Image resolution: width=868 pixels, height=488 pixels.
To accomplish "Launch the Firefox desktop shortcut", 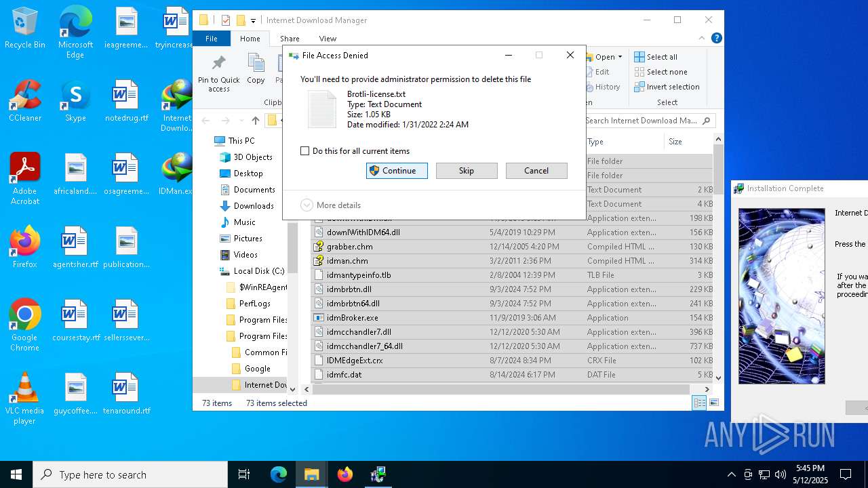I will [25, 248].
